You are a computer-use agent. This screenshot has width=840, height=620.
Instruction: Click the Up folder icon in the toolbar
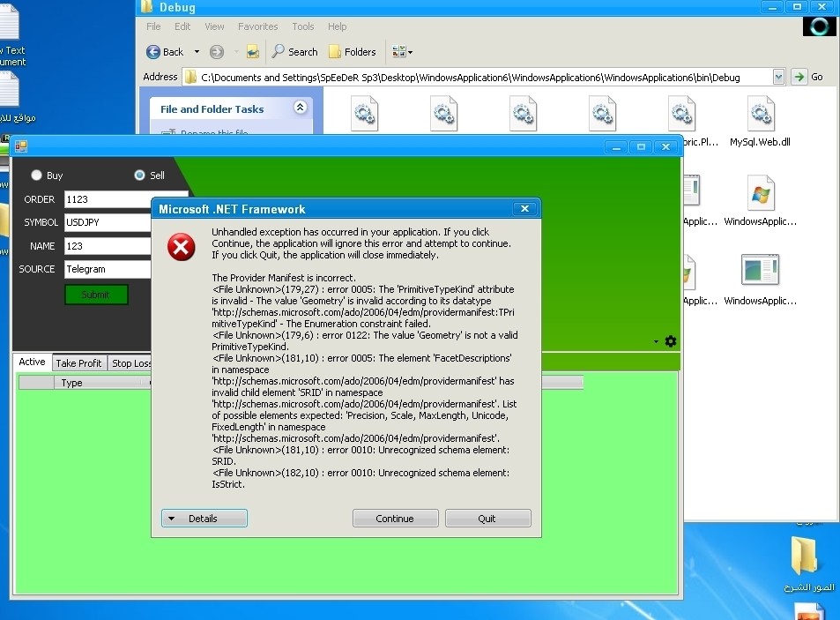[x=252, y=52]
